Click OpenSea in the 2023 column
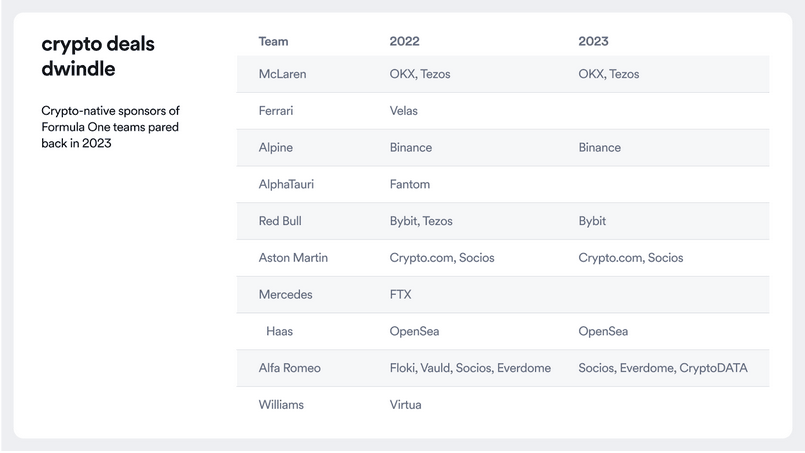 click(603, 331)
